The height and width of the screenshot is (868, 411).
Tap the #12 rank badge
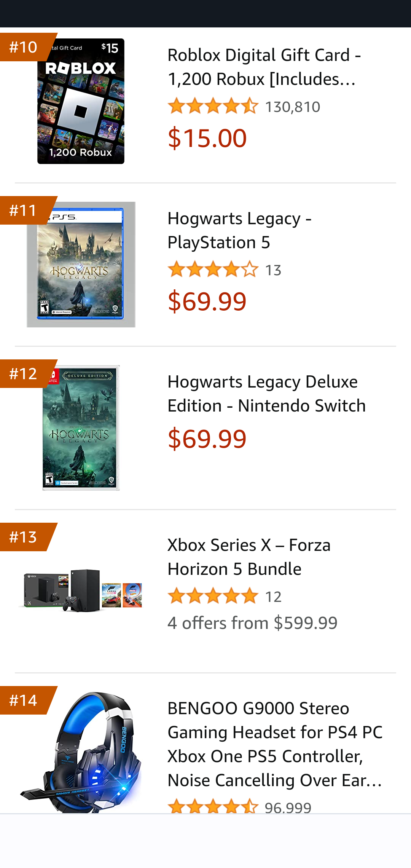24,373
